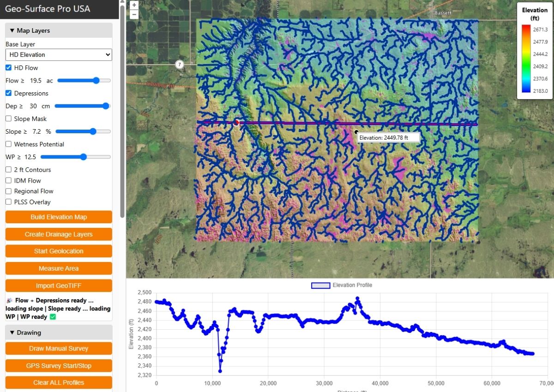
Task: Click the sidebar vertical scrollbar
Action: pos(122,111)
